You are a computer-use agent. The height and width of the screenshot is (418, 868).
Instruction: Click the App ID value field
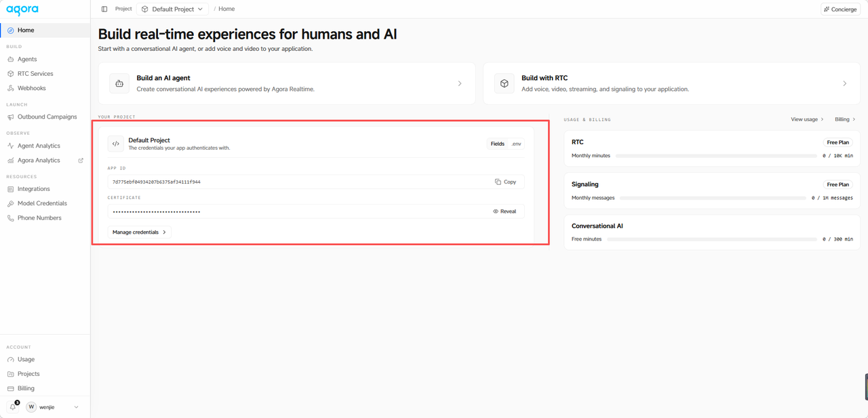(x=316, y=182)
